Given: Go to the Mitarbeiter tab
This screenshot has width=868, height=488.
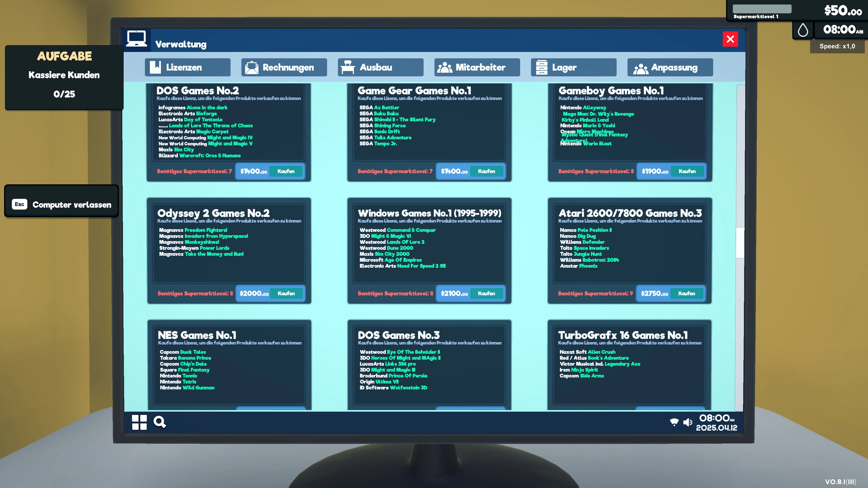Looking at the screenshot, I should point(477,67).
